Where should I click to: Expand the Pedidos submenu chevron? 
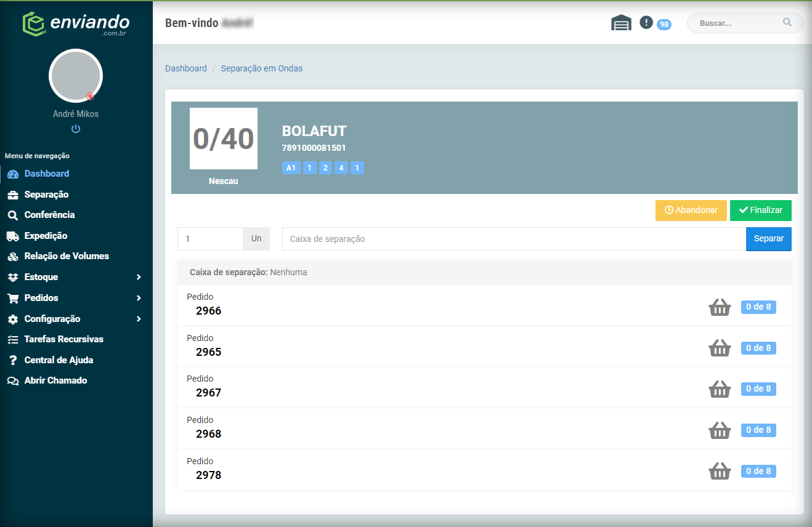(x=139, y=298)
